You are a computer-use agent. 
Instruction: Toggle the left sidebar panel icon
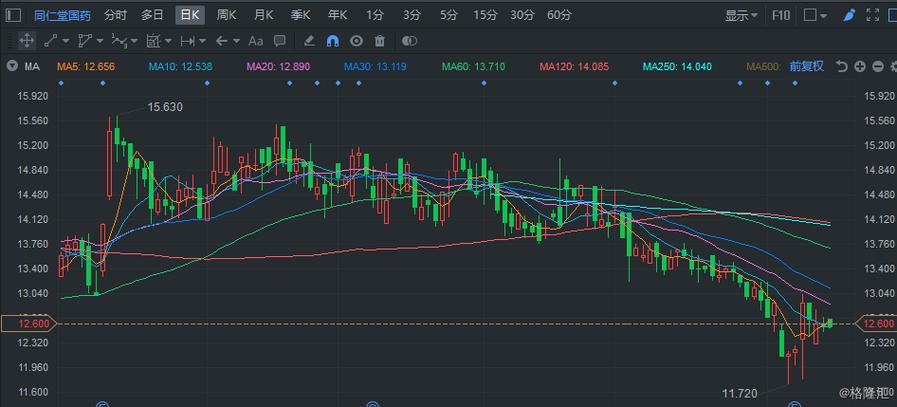[x=14, y=15]
